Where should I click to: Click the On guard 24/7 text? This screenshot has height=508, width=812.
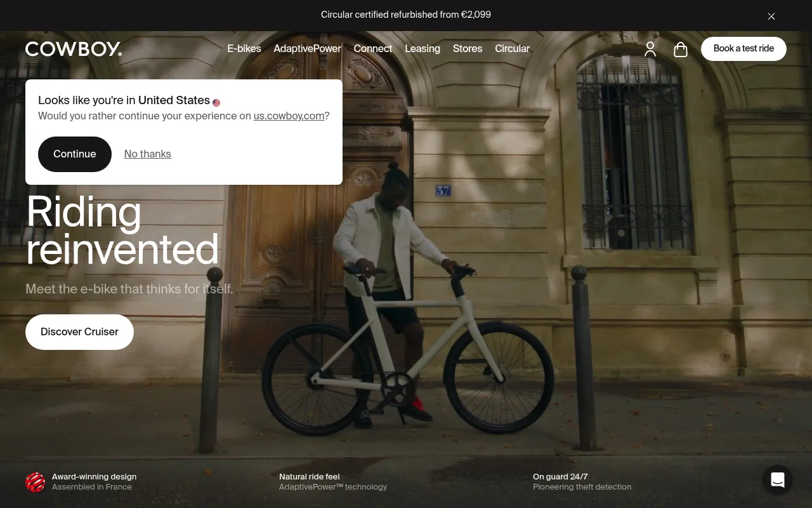560,477
